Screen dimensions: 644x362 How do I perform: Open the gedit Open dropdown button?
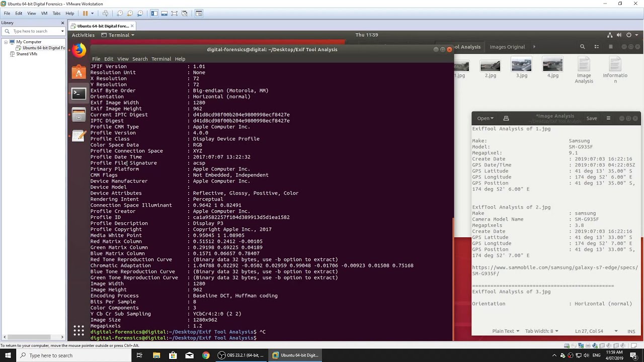(486, 119)
